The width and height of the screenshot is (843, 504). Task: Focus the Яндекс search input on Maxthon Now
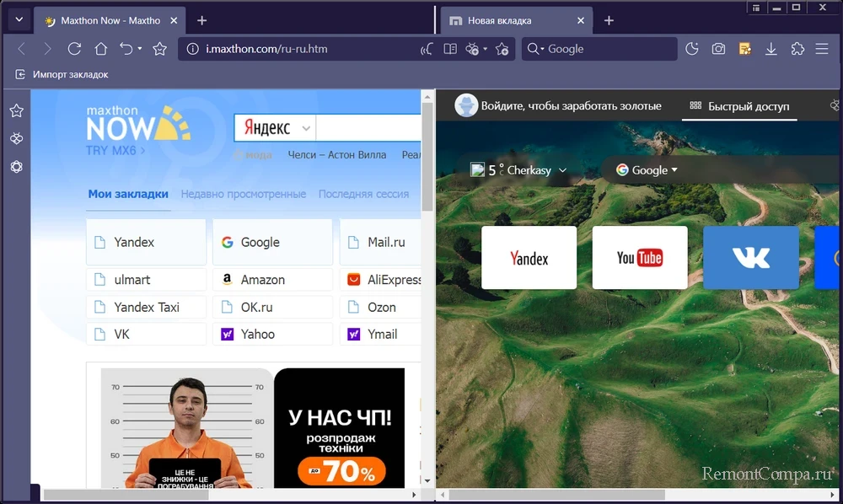point(369,128)
